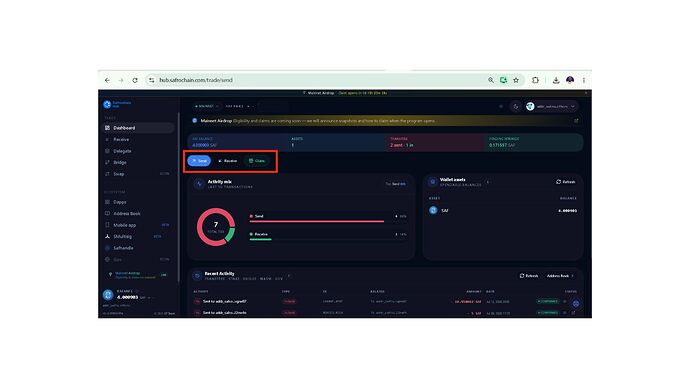This screenshot has height=388, width=690.
Task: Click the SAF asset row in Wallet assets
Action: click(x=503, y=211)
